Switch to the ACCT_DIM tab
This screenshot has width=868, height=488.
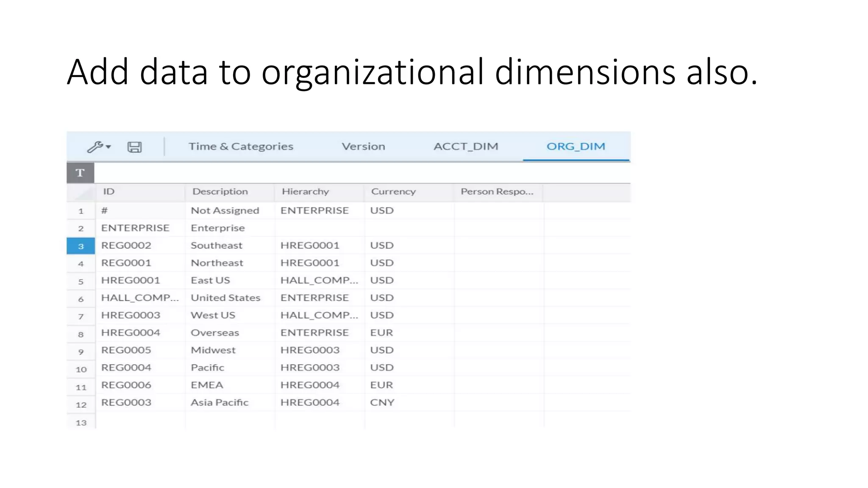coord(466,147)
